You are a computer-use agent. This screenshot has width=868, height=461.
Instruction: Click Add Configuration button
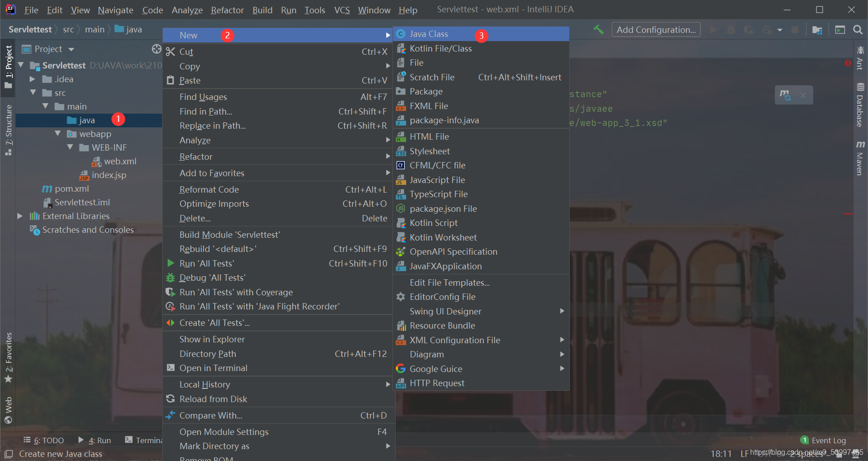click(x=656, y=30)
